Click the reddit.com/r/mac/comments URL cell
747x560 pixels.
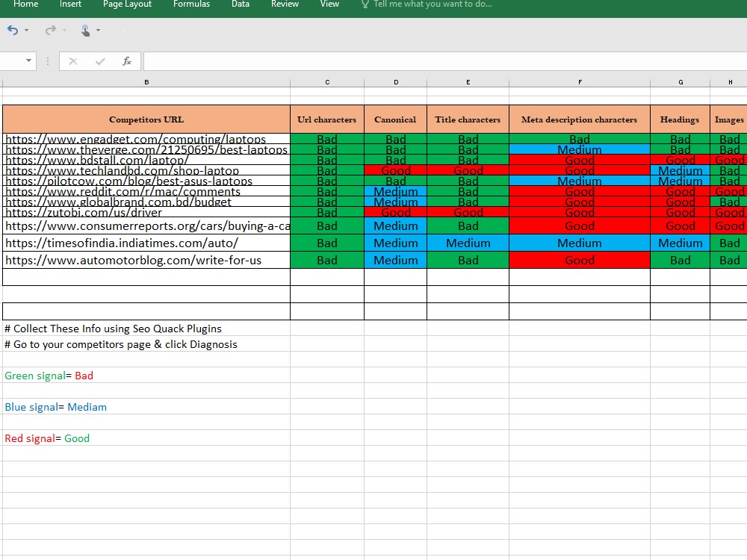point(146,191)
